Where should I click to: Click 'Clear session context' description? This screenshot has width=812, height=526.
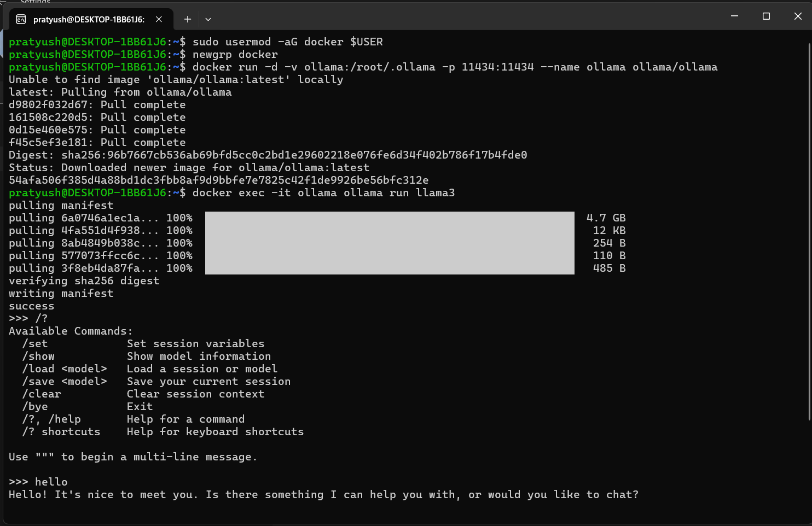(x=196, y=394)
